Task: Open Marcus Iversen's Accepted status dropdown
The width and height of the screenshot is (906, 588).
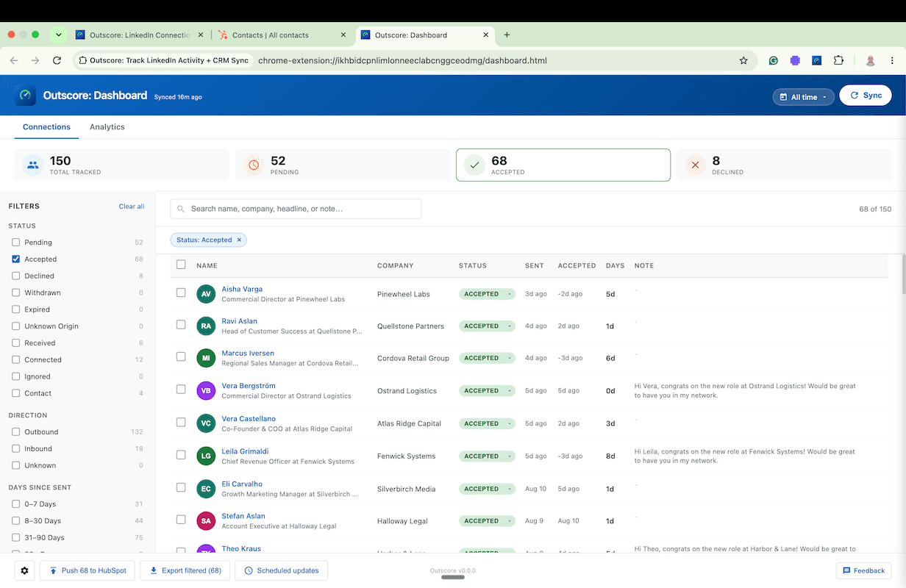Action: (x=487, y=358)
